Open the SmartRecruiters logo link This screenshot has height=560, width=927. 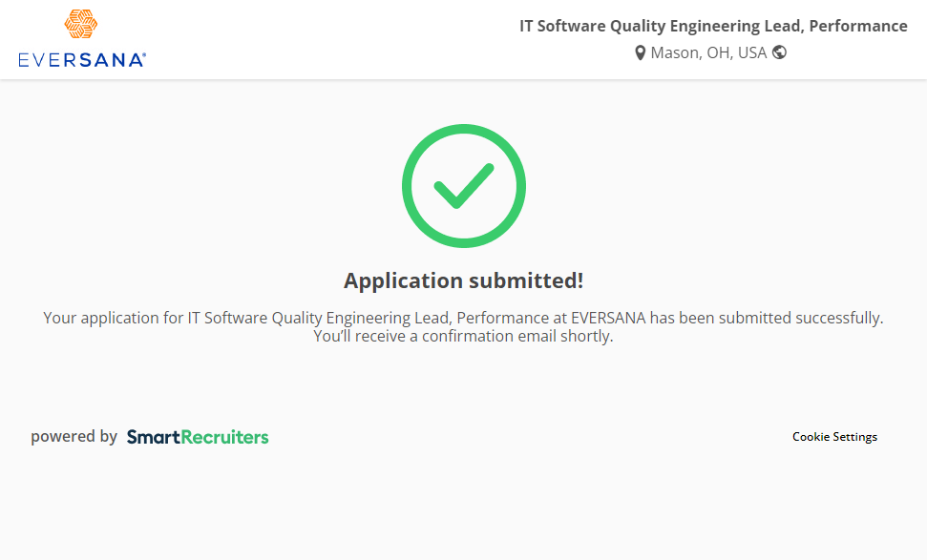point(198,437)
